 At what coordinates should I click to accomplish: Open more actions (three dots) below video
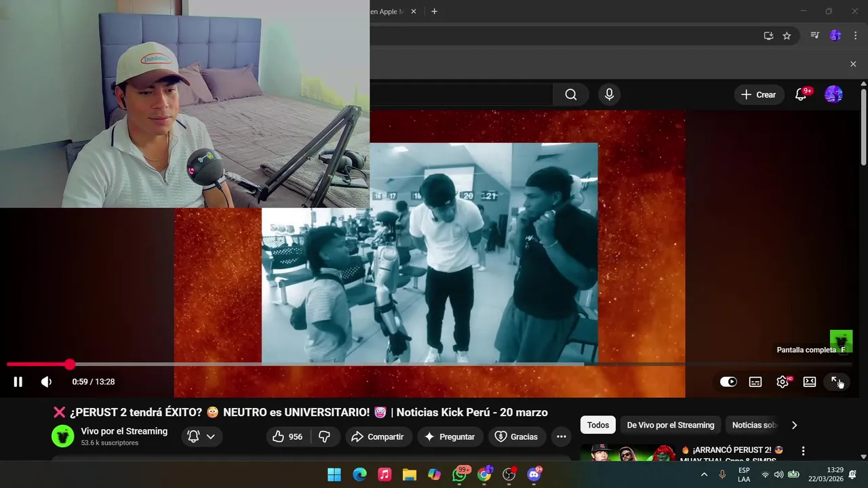561,436
